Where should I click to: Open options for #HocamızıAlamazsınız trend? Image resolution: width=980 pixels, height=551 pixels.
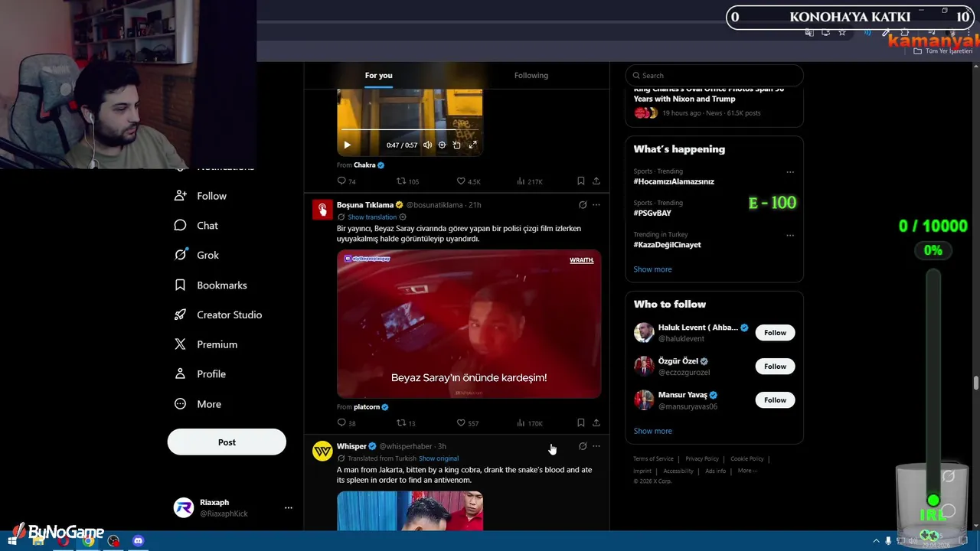790,172
